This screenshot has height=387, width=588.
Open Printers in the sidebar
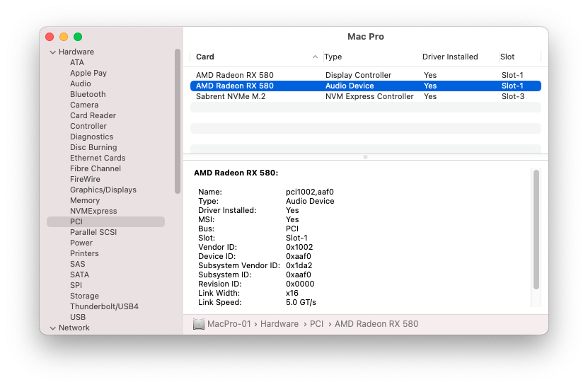tap(84, 254)
